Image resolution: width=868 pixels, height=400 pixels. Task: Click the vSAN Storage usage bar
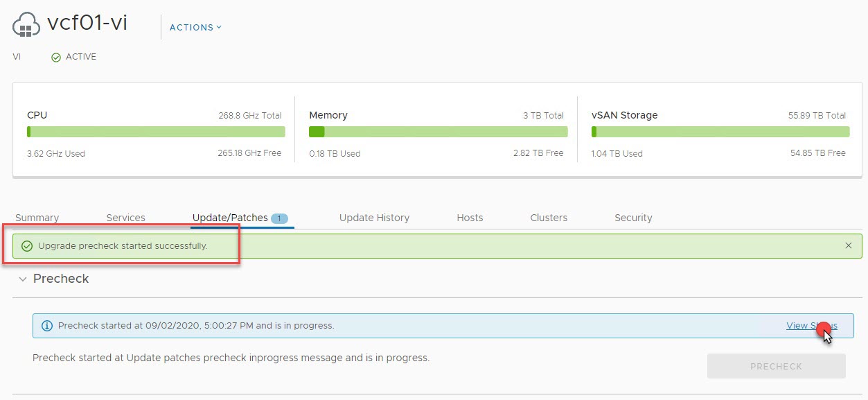[720, 132]
